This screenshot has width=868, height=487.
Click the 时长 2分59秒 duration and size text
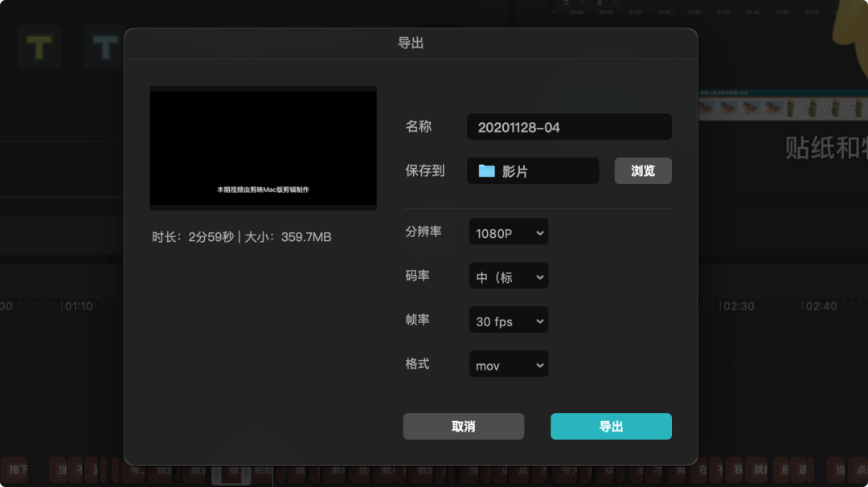coord(242,237)
